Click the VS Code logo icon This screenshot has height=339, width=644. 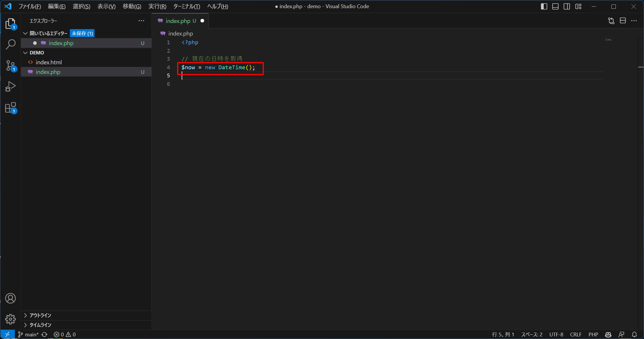coord(8,6)
